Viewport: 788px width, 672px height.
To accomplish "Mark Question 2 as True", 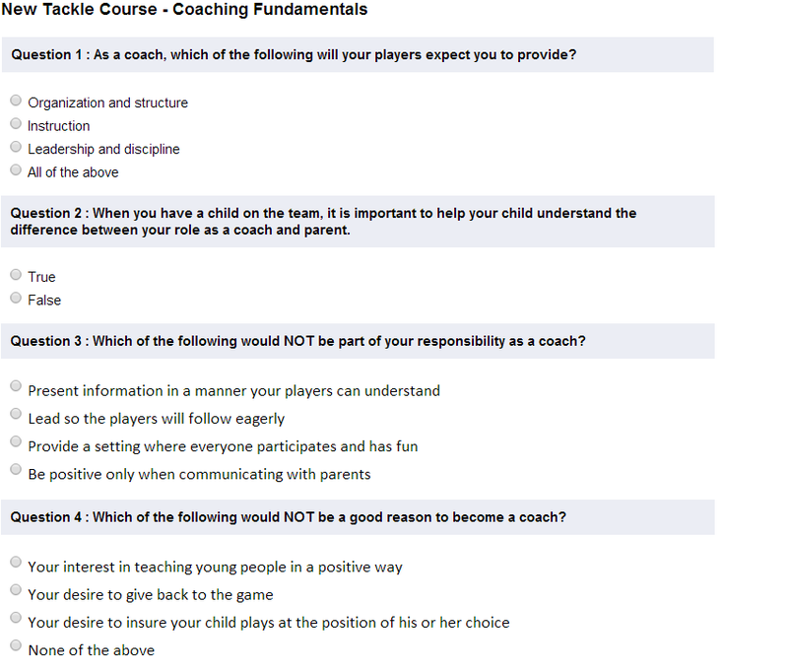I will (16, 275).
